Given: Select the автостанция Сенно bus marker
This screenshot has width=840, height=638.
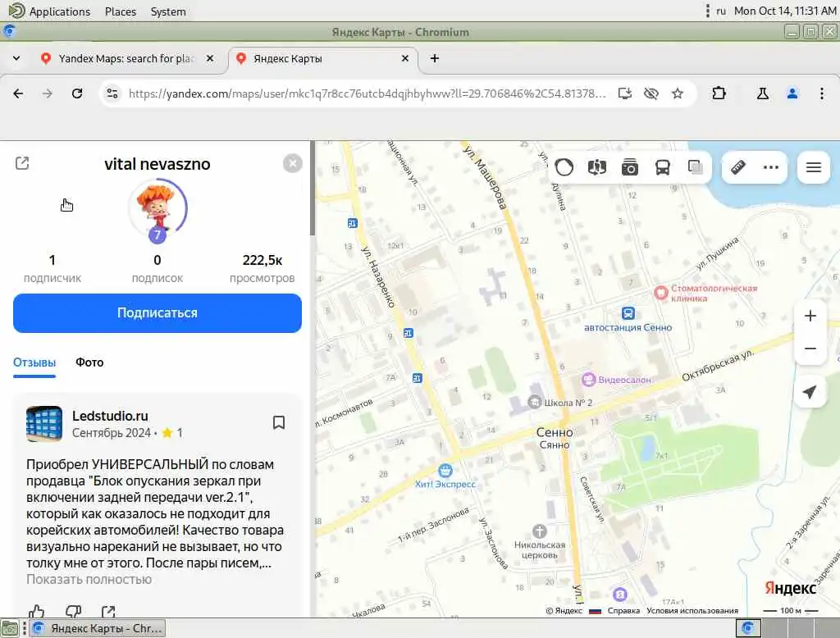Looking at the screenshot, I should coord(628,313).
